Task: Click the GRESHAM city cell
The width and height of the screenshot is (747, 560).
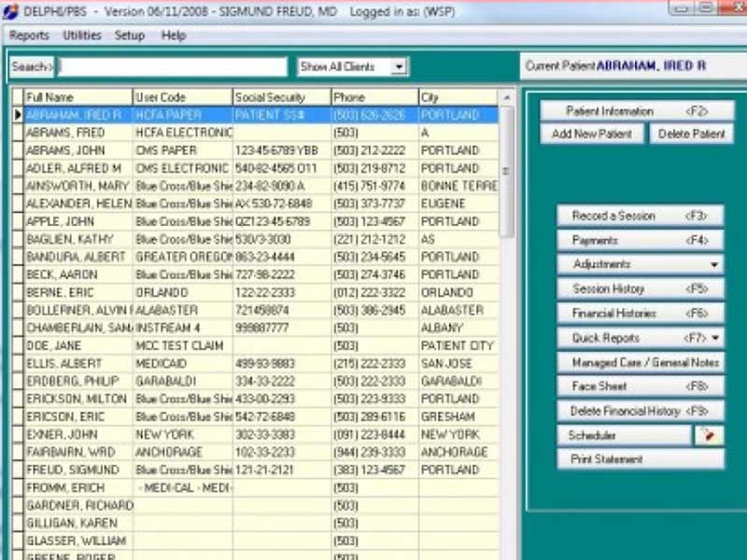Action: click(x=458, y=416)
